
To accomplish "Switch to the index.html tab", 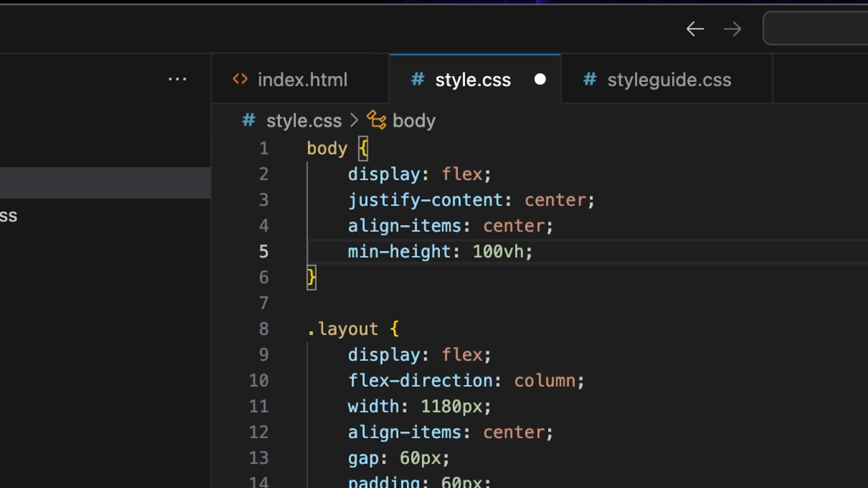I will pos(302,80).
